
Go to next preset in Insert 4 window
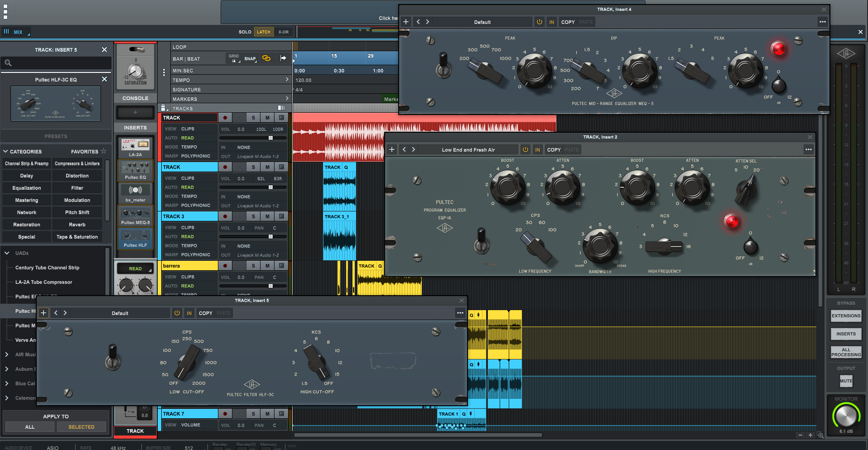pyautogui.click(x=427, y=22)
